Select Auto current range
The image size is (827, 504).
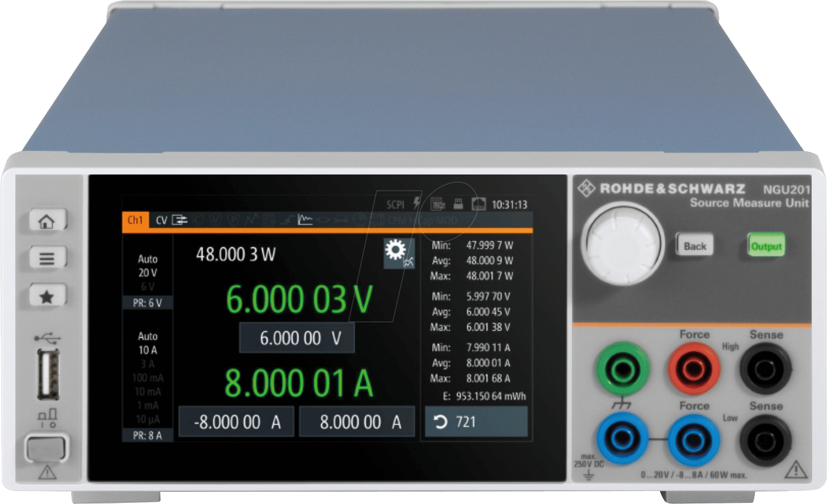(148, 335)
